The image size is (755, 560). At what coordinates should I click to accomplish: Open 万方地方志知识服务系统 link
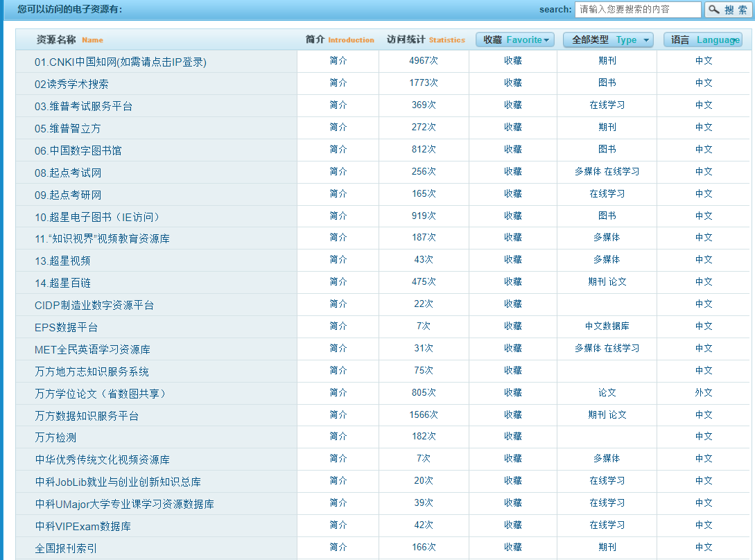(92, 371)
